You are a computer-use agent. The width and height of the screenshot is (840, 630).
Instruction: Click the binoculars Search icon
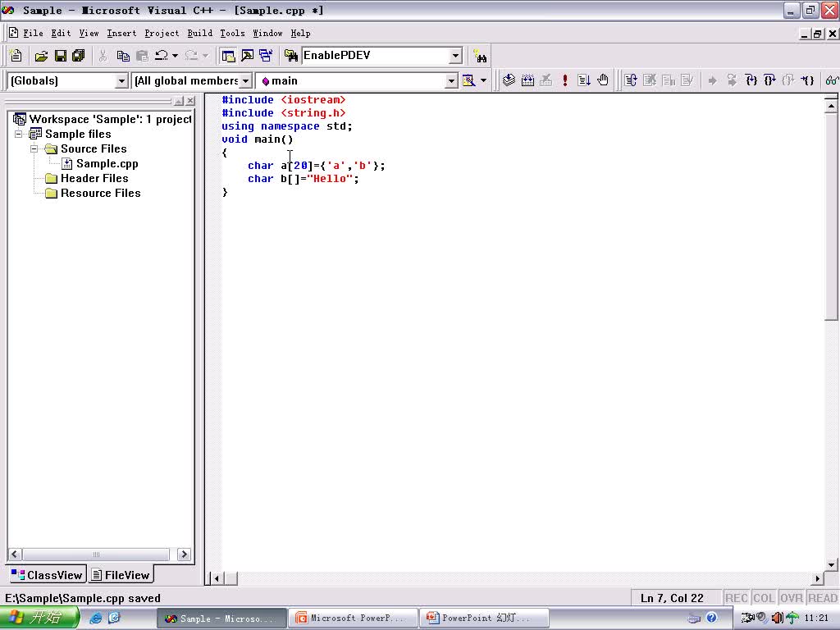click(x=480, y=57)
